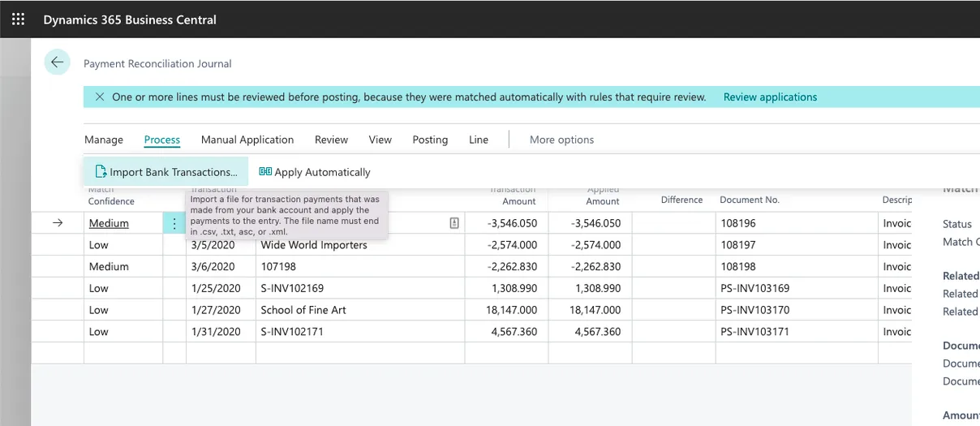
Task: Click the 1/31/2020 date cell
Action: coord(221,331)
